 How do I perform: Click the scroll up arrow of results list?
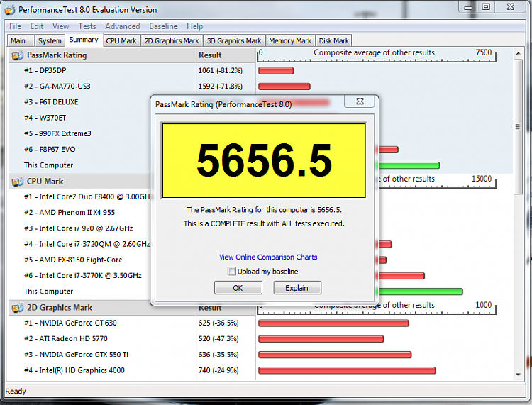pos(518,53)
